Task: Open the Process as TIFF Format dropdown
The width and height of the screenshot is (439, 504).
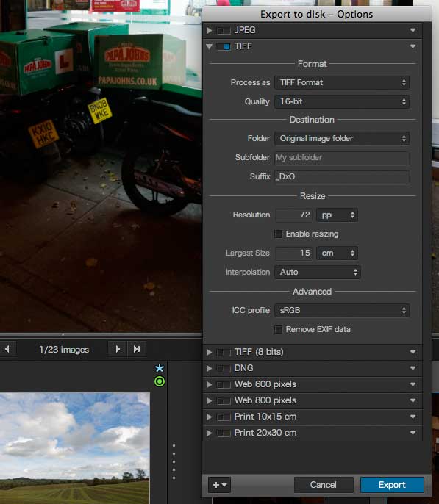Action: tap(341, 82)
